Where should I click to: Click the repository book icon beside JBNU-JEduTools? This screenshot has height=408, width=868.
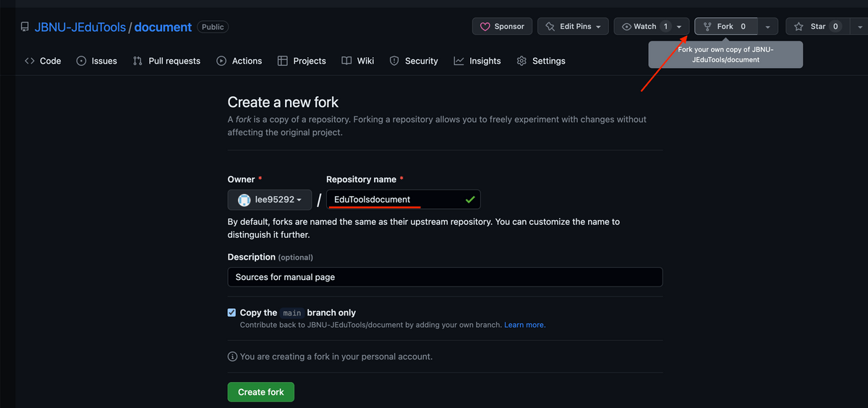25,27
